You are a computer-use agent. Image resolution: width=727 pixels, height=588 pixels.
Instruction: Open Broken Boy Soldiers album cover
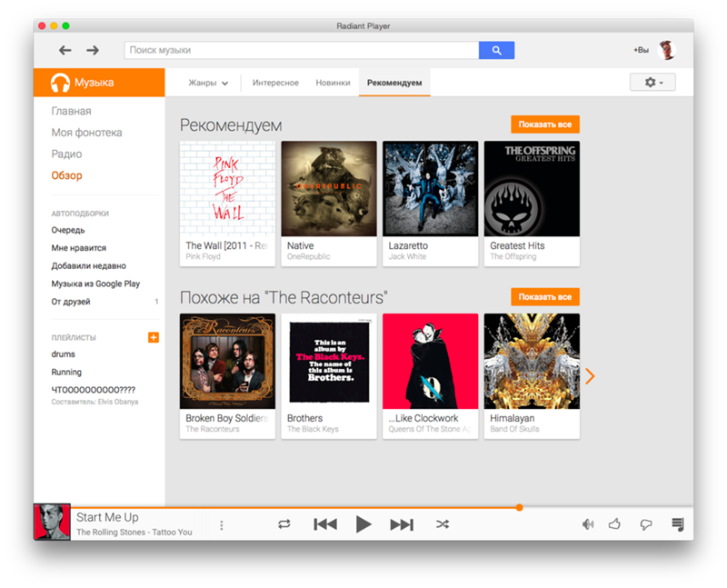[x=228, y=361]
